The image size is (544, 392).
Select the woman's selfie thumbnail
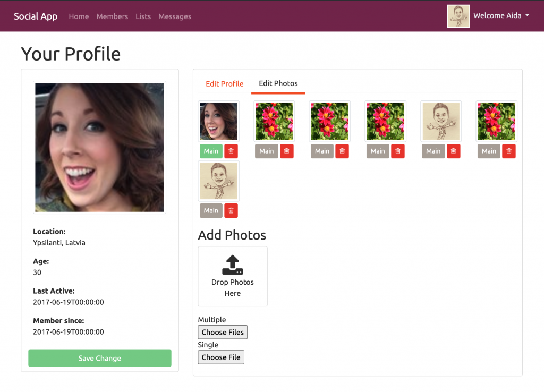click(219, 121)
